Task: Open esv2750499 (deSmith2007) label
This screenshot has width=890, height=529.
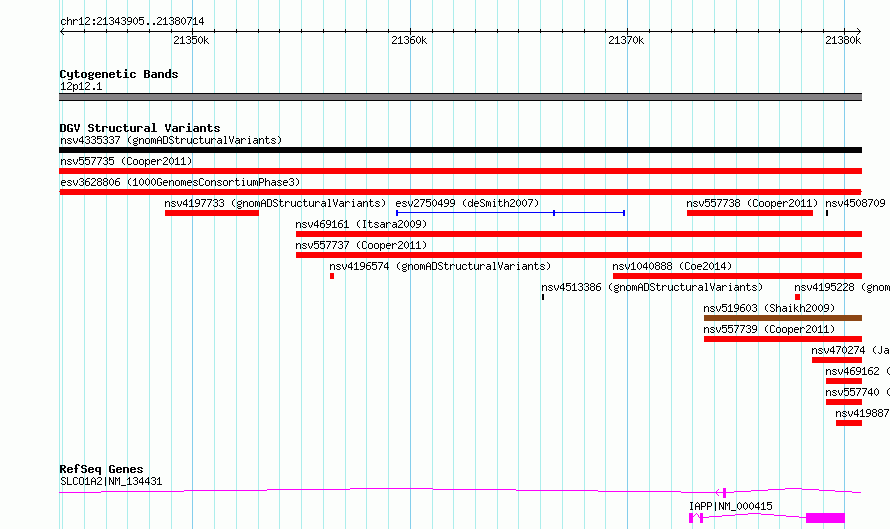Action: click(x=467, y=203)
